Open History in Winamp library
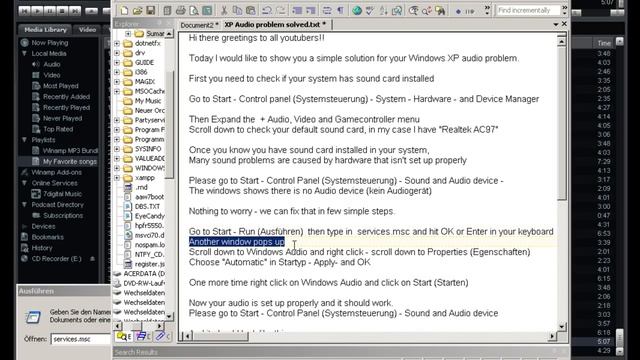This screenshot has width=640, height=360. pyautogui.click(x=42, y=248)
